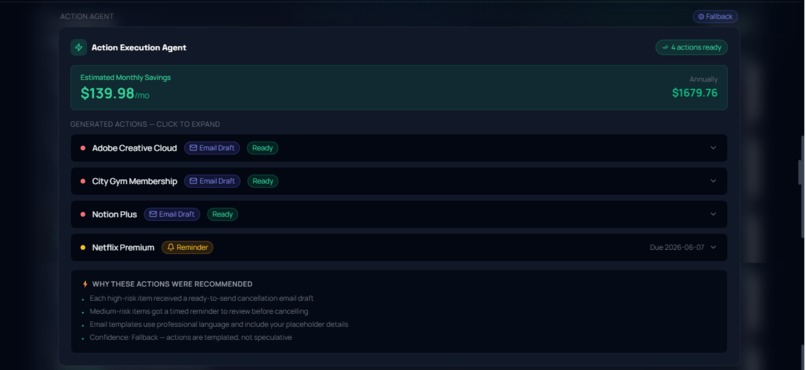The height and width of the screenshot is (370, 806).
Task: Click the Email Draft tag on City Gym Membership
Action: pyautogui.click(x=212, y=181)
